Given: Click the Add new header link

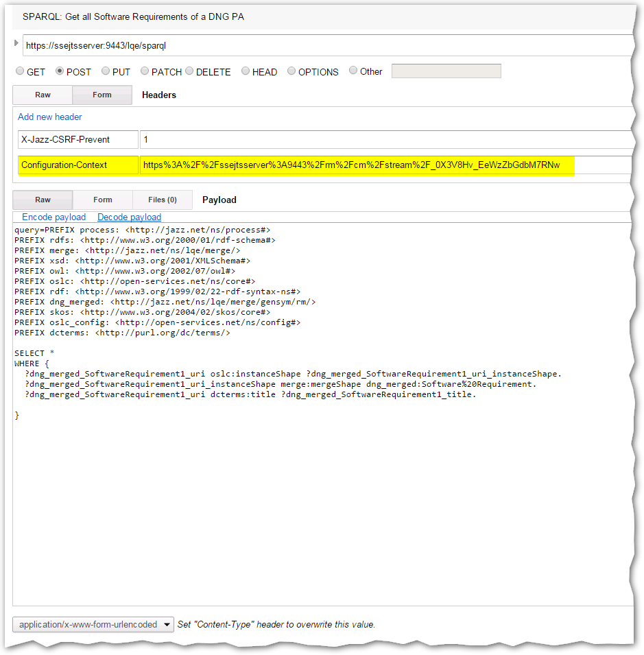Looking at the screenshot, I should click(x=50, y=117).
